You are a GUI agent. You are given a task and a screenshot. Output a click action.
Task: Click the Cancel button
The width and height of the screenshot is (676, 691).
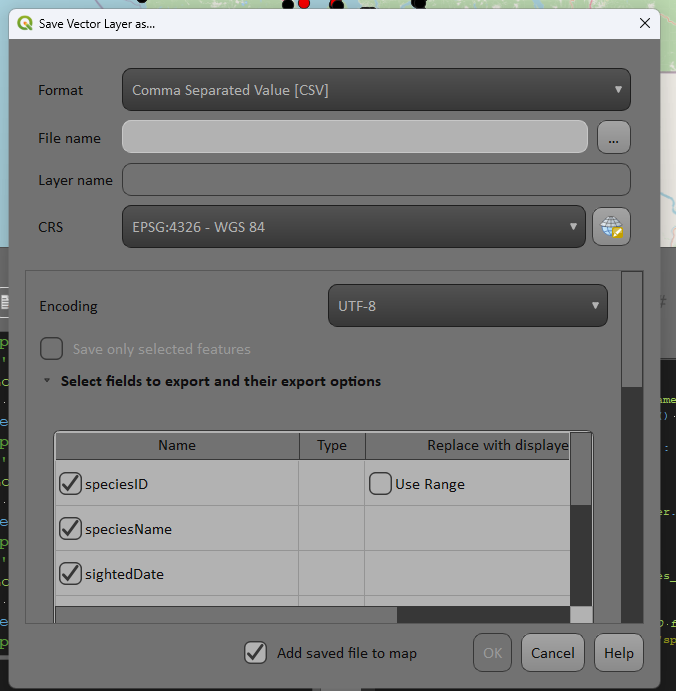click(x=553, y=653)
